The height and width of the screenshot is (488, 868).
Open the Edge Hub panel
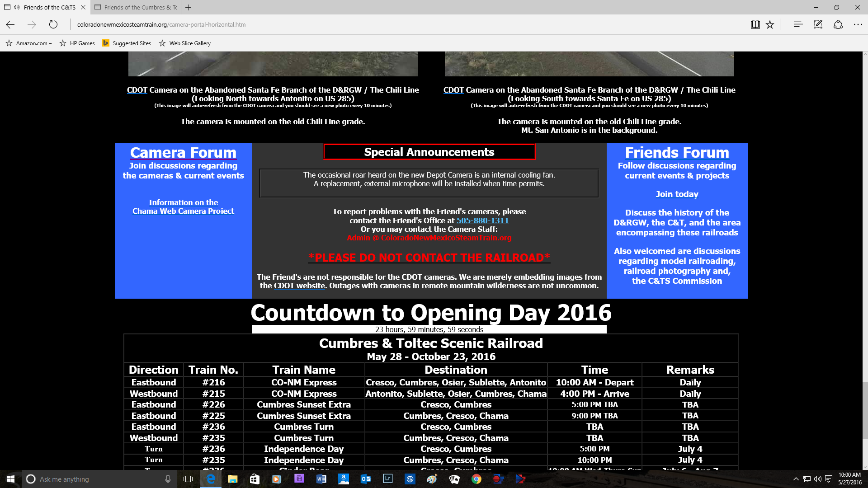tap(798, 24)
